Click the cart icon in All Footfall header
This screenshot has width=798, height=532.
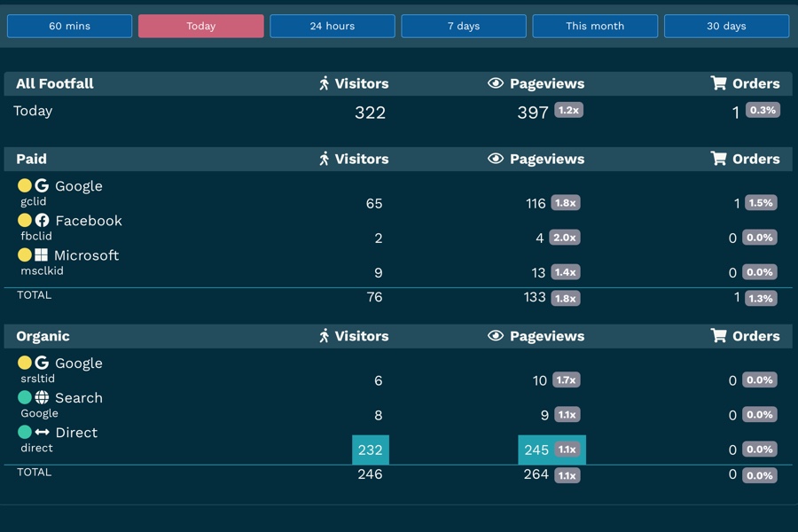[x=718, y=83]
